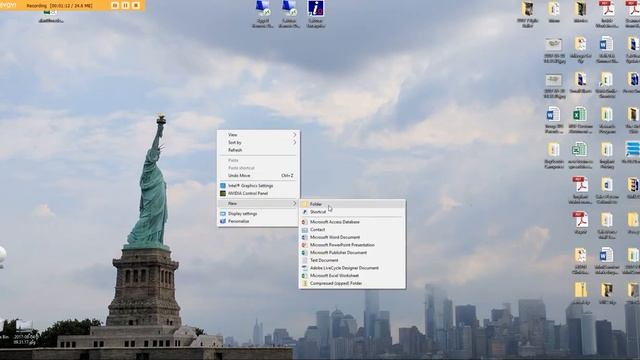This screenshot has height=360, width=640.
Task: Select Shortcut in the New submenu
Action: (352, 212)
